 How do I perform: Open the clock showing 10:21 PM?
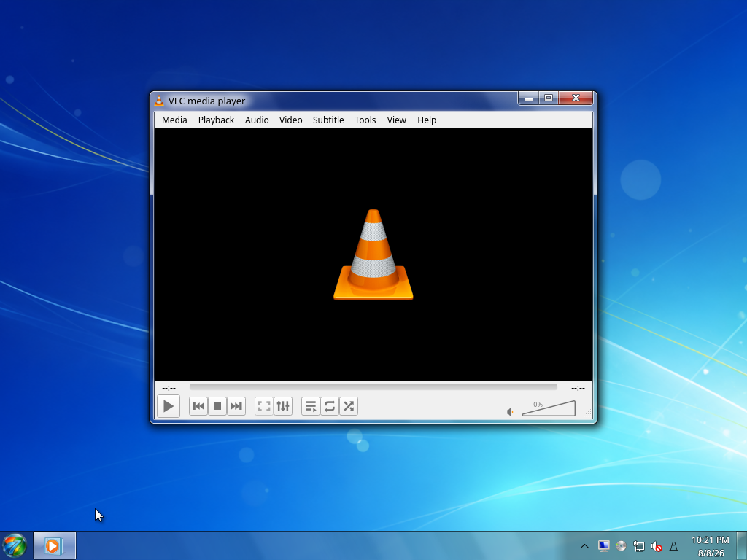(711, 546)
